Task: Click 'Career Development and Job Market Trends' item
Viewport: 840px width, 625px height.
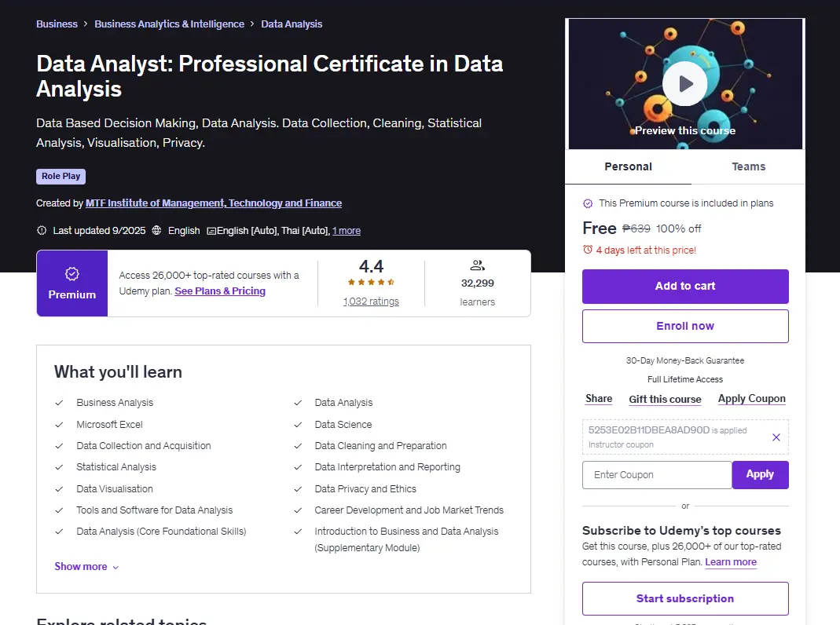Action: pyautogui.click(x=409, y=510)
